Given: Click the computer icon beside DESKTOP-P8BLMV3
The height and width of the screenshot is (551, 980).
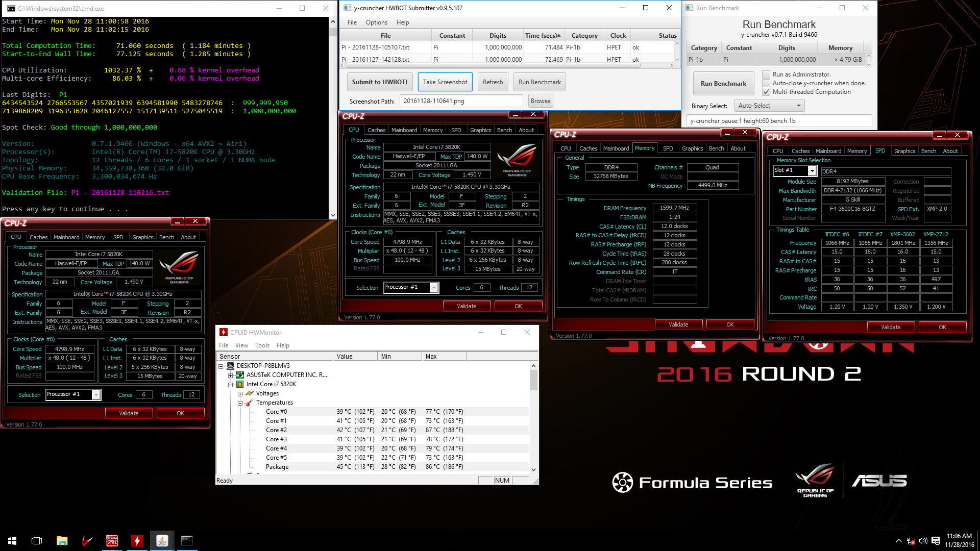Looking at the screenshot, I should point(230,366).
